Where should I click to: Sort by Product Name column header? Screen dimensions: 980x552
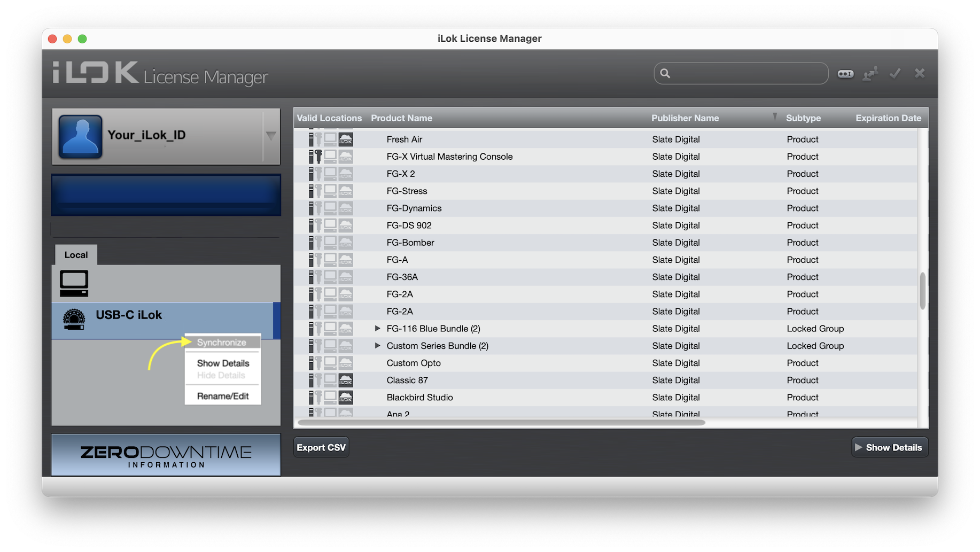click(x=402, y=118)
